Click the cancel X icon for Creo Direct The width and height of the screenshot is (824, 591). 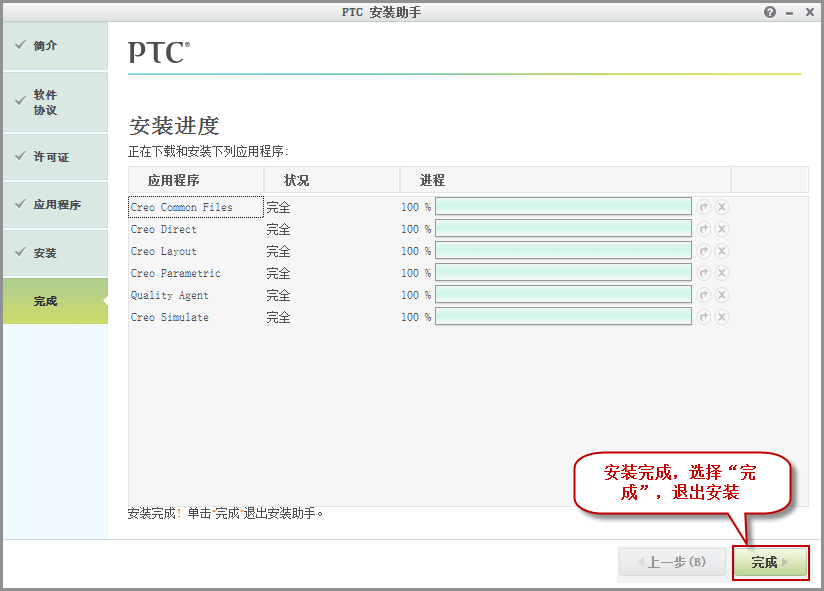722,229
